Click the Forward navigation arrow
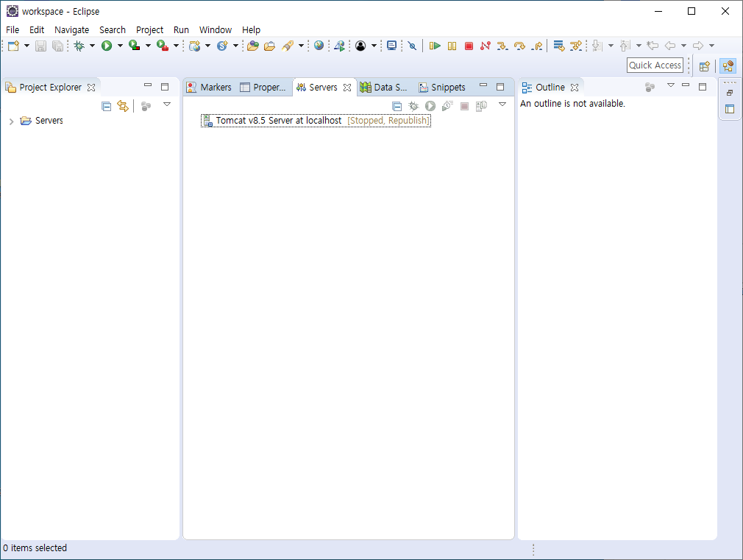Image resolution: width=743 pixels, height=560 pixels. point(698,46)
